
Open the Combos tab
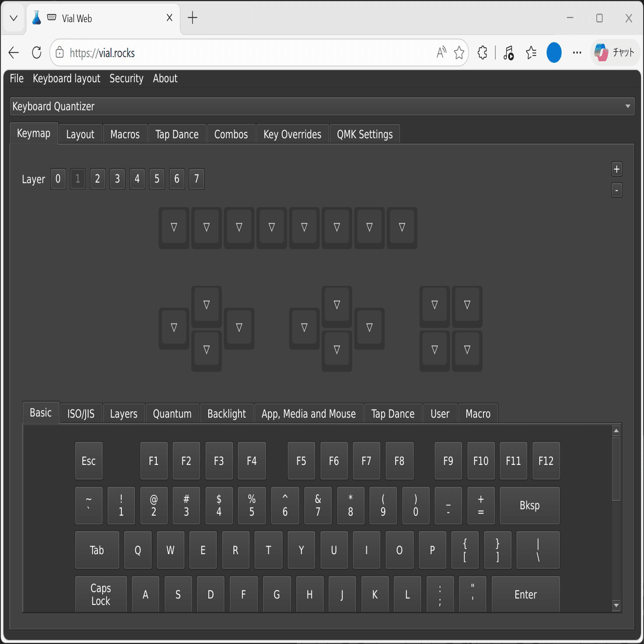(x=231, y=134)
